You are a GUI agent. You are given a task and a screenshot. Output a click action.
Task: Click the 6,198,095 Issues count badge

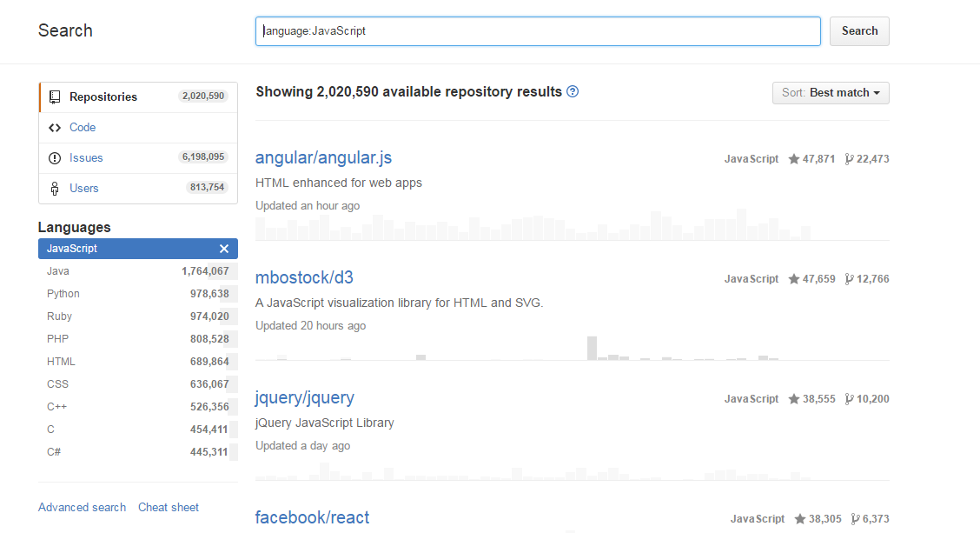[203, 157]
